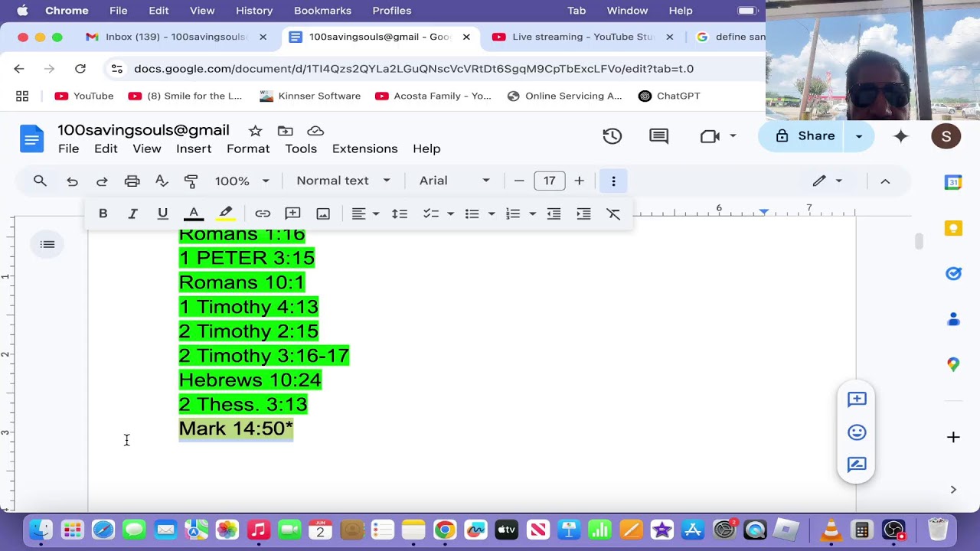Open Gemini sparkle assistant

point(901,136)
